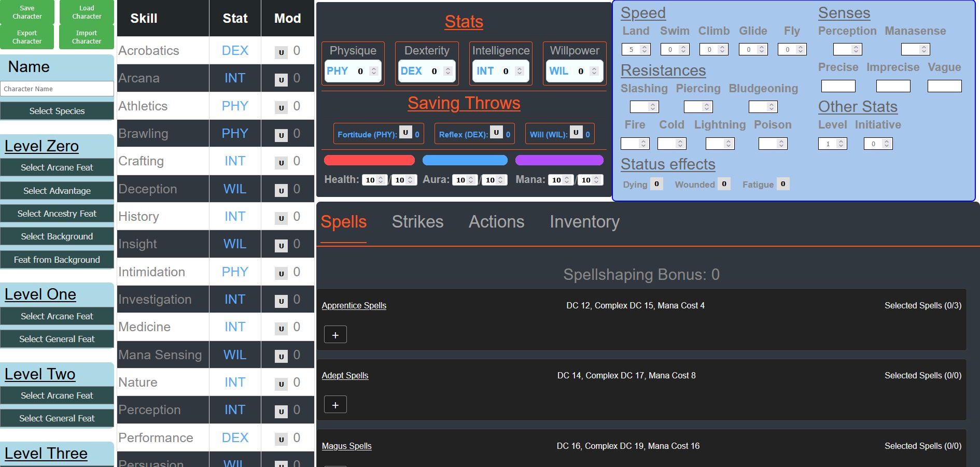Click the Character Name input field
This screenshot has height=467, width=980.
pyautogui.click(x=57, y=89)
